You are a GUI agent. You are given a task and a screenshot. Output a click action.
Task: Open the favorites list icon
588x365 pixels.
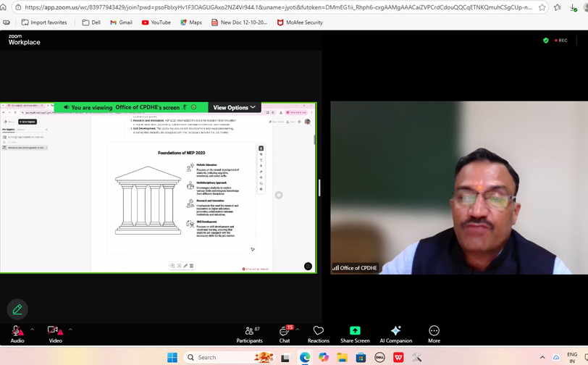(558, 7)
